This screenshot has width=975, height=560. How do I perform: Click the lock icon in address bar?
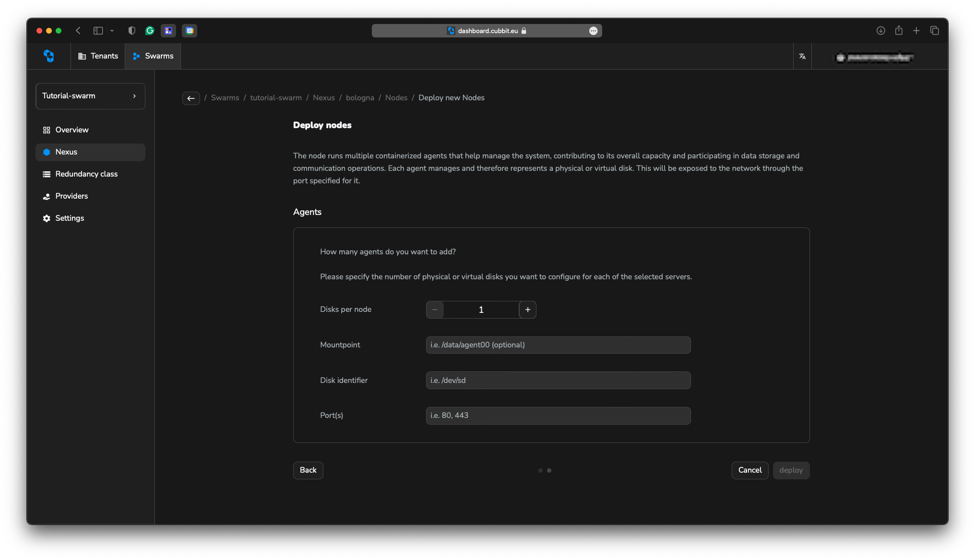click(523, 31)
